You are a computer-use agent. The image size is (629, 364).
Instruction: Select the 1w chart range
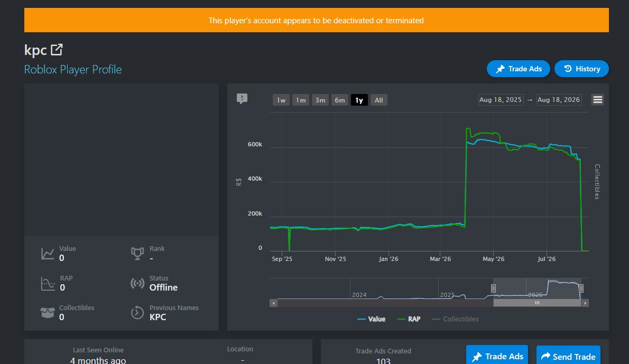[281, 100]
